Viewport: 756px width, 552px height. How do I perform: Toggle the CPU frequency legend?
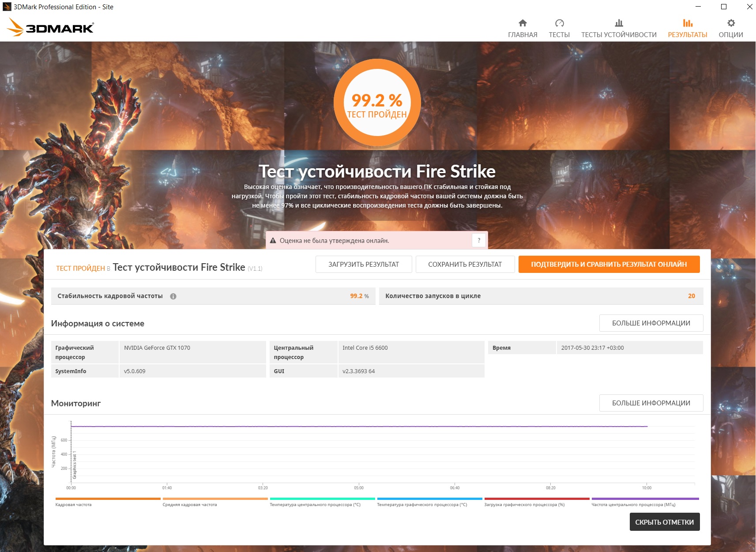tap(645, 502)
